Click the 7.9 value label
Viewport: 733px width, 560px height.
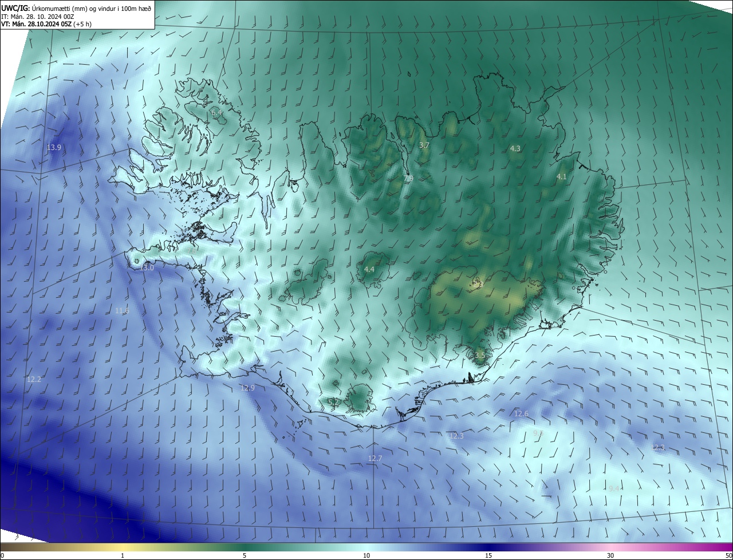tap(408, 179)
